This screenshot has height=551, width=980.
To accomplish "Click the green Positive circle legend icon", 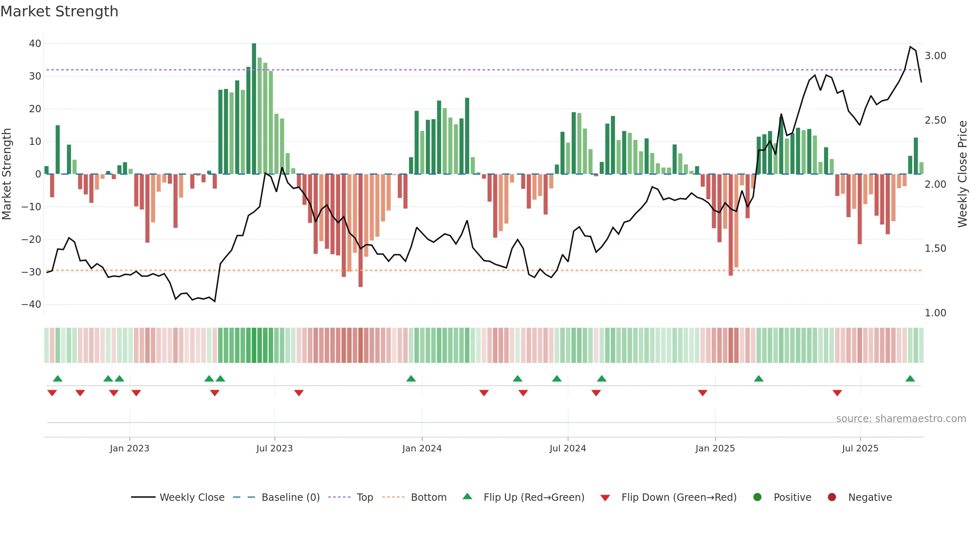I will 757,497.
